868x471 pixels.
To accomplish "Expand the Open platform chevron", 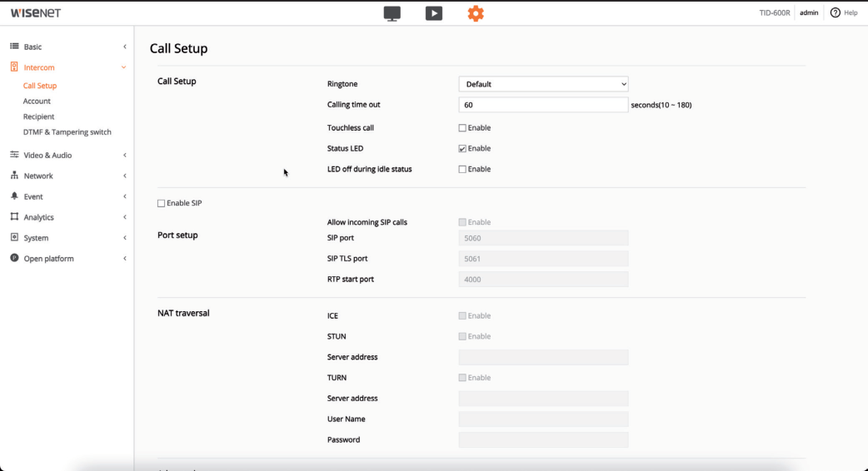I will pos(125,258).
